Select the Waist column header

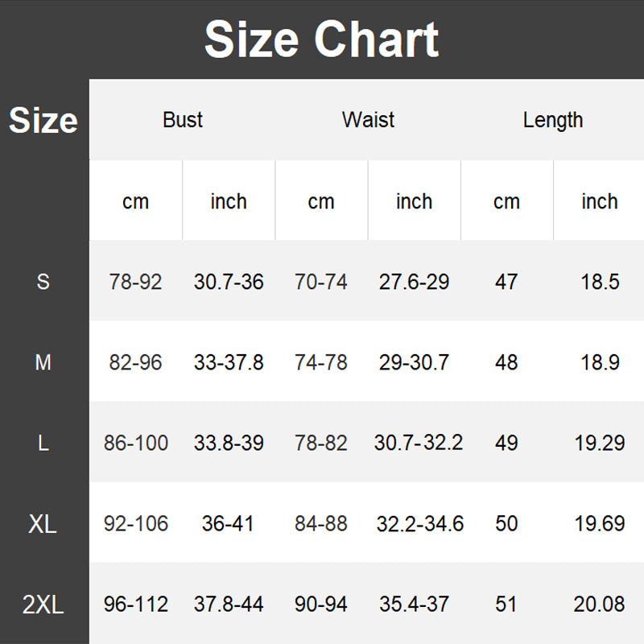coord(368,120)
